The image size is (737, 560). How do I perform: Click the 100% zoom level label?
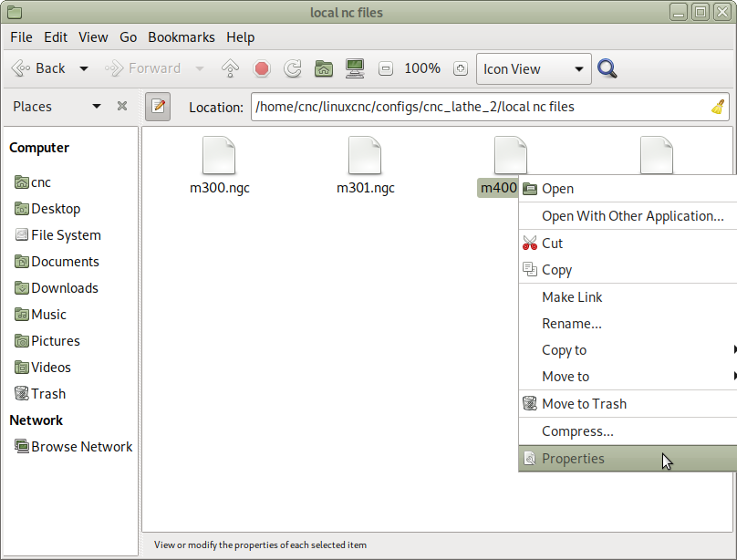(422, 68)
